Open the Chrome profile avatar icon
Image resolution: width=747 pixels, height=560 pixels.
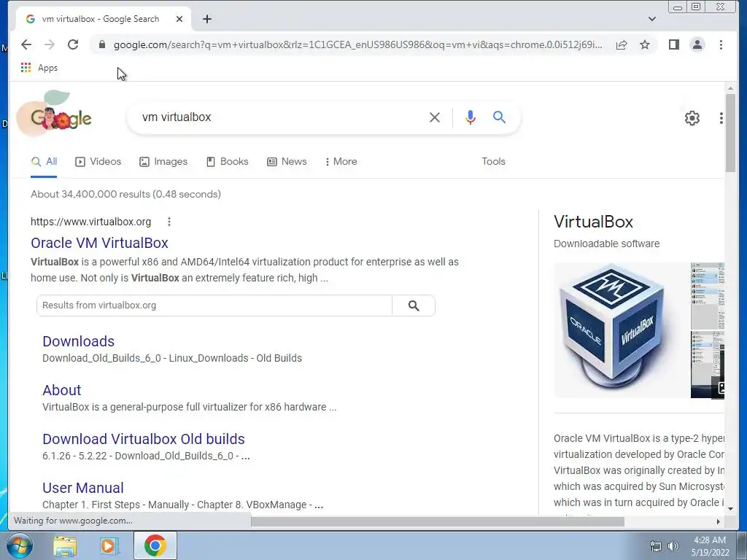pos(697,44)
